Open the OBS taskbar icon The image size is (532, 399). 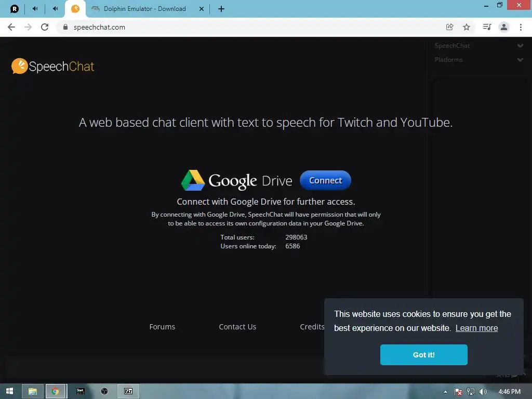(x=104, y=391)
